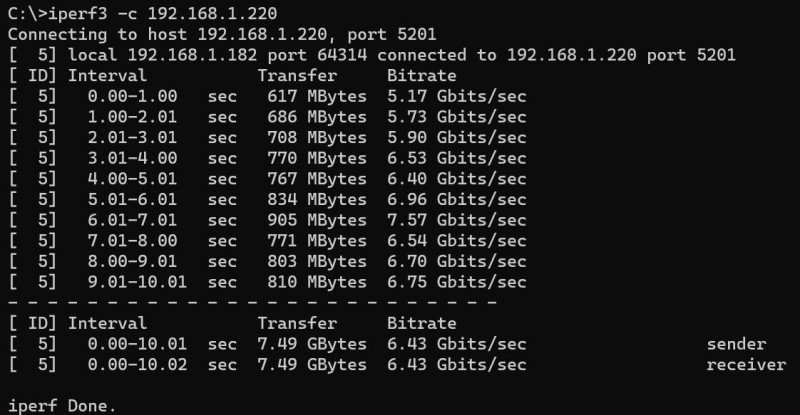Viewport: 800px width, 415px height.
Task: Select the 5.73 Gbits/sec bitrate reading
Action: pos(456,117)
